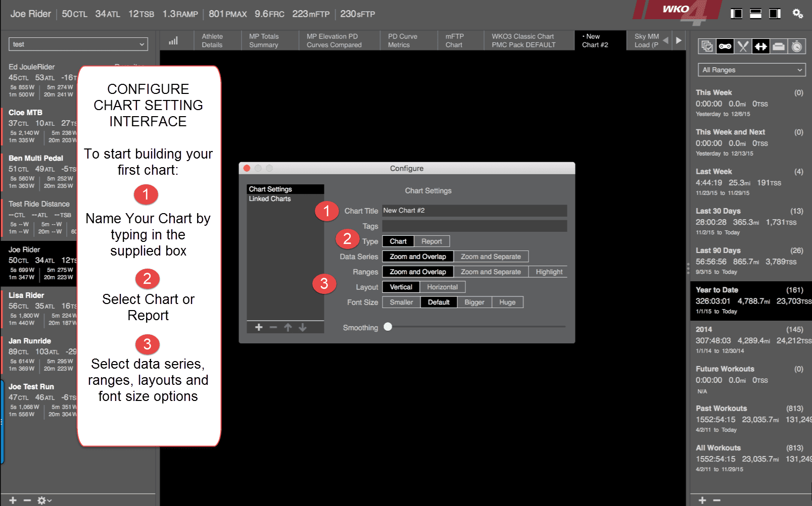Select the Last Week date range
Screen dimensions: 812x506
pos(750,182)
